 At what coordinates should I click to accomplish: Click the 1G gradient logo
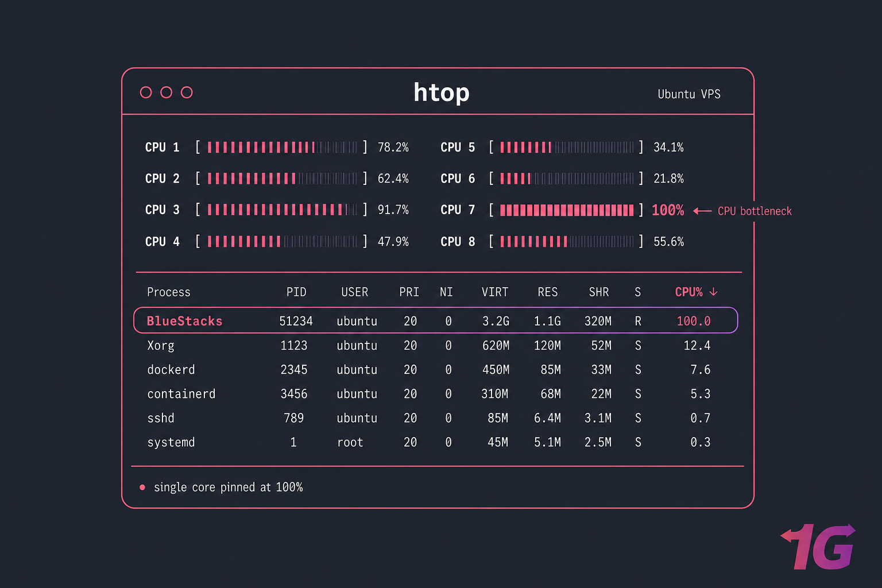818,546
